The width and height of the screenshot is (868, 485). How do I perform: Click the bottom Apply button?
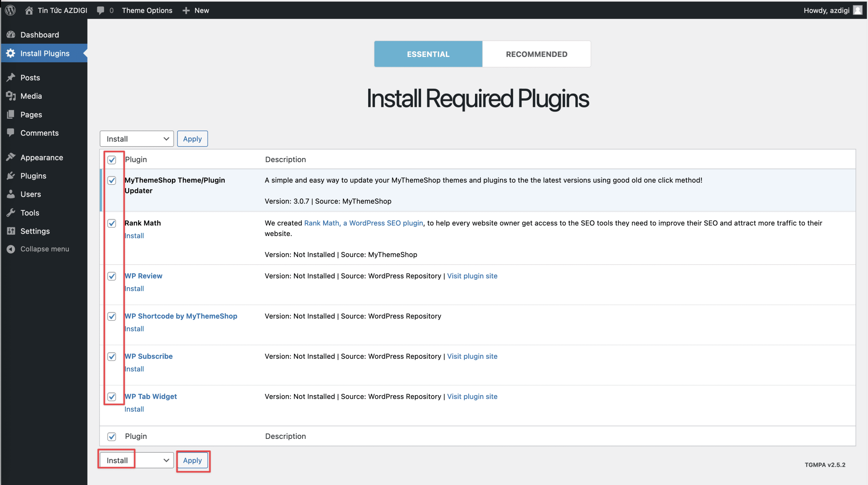click(x=192, y=460)
